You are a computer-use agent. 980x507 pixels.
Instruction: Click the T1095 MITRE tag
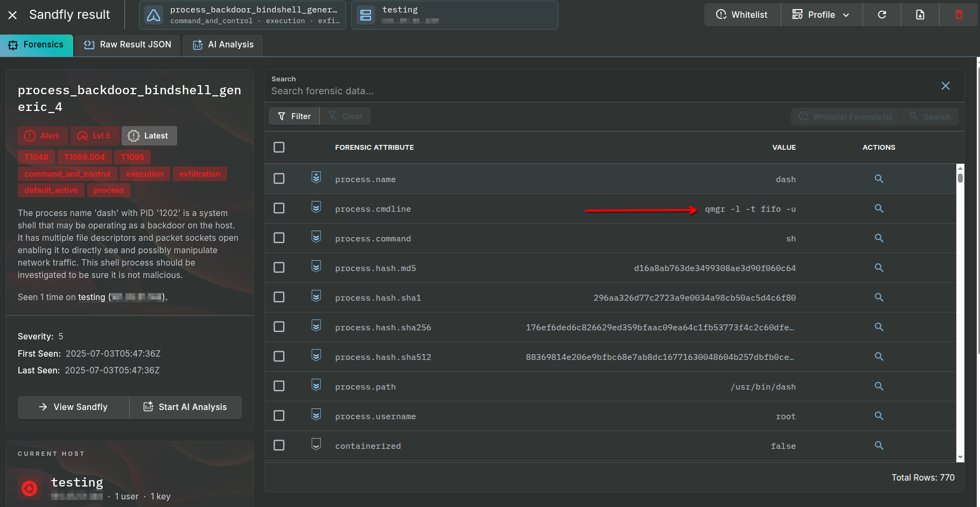pyautogui.click(x=132, y=157)
